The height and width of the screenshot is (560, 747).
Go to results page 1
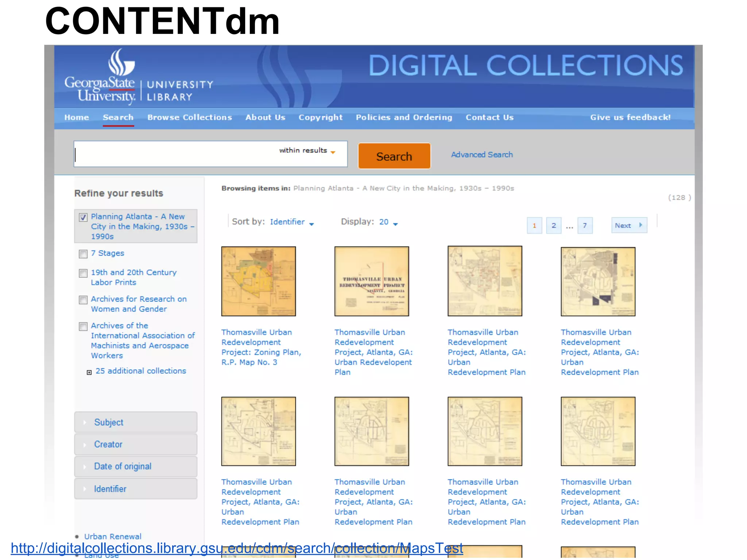coord(534,225)
